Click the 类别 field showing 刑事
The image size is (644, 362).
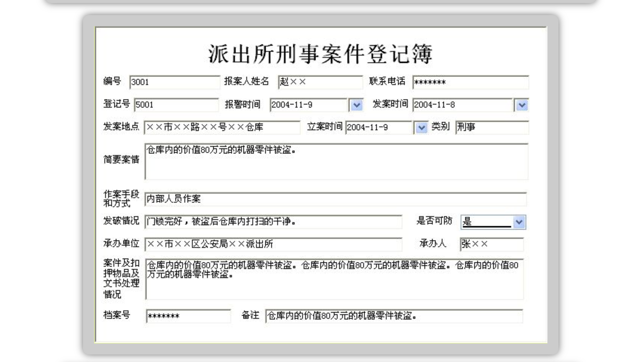(491, 128)
